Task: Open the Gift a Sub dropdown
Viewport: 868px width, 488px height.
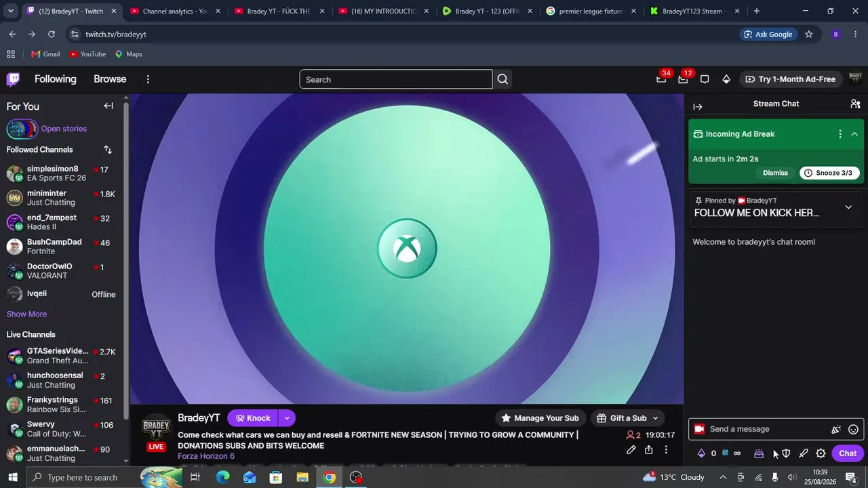Action: point(628,418)
